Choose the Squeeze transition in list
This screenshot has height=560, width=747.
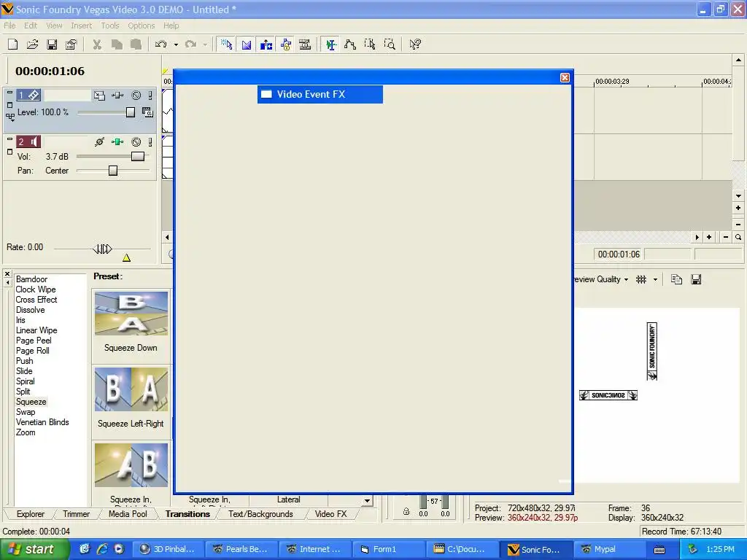31,402
